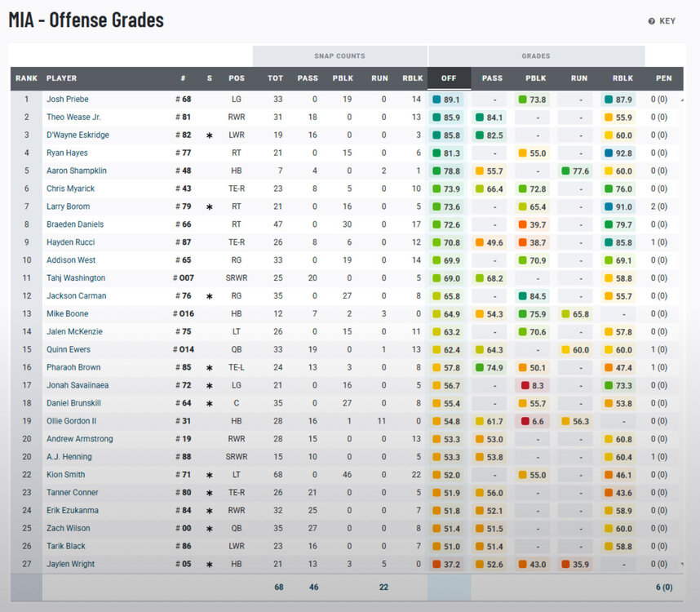The image size is (700, 612).
Task: Click the PLAYER column header
Action: coord(62,78)
